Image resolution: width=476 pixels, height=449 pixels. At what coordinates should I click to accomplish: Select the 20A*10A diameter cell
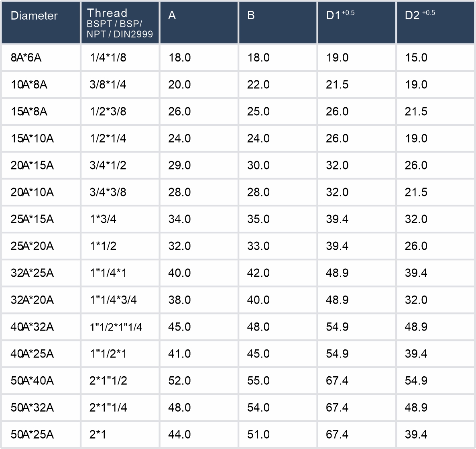coord(32,192)
